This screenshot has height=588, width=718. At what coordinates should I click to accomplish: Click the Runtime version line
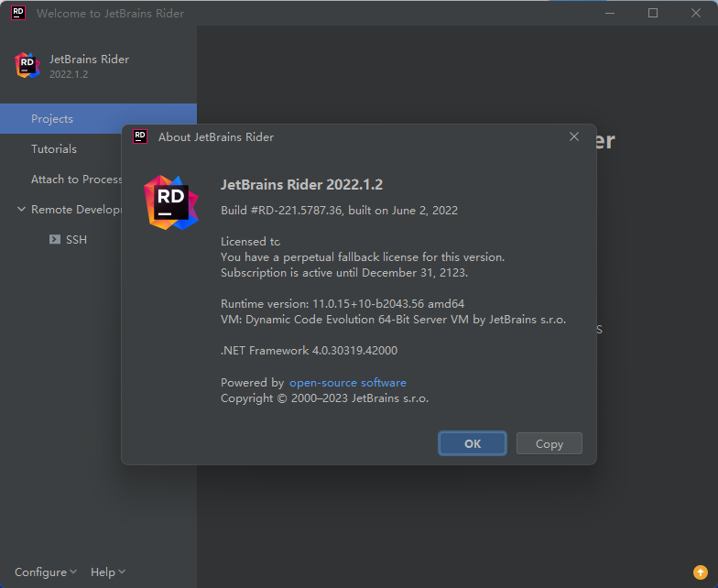pyautogui.click(x=343, y=304)
